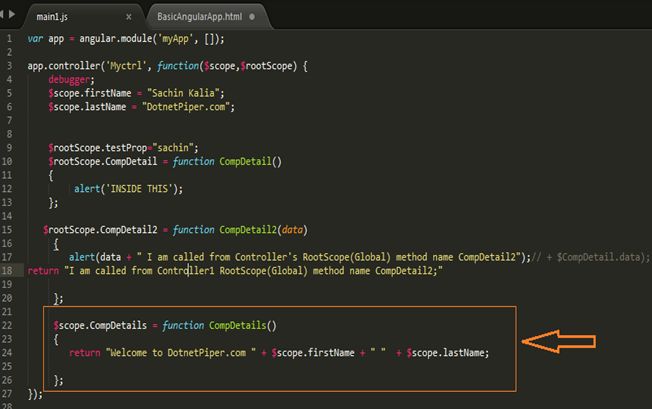Viewport: 652px width, 409px height.
Task: Place cursor on 'myApp' string
Action: [175, 39]
